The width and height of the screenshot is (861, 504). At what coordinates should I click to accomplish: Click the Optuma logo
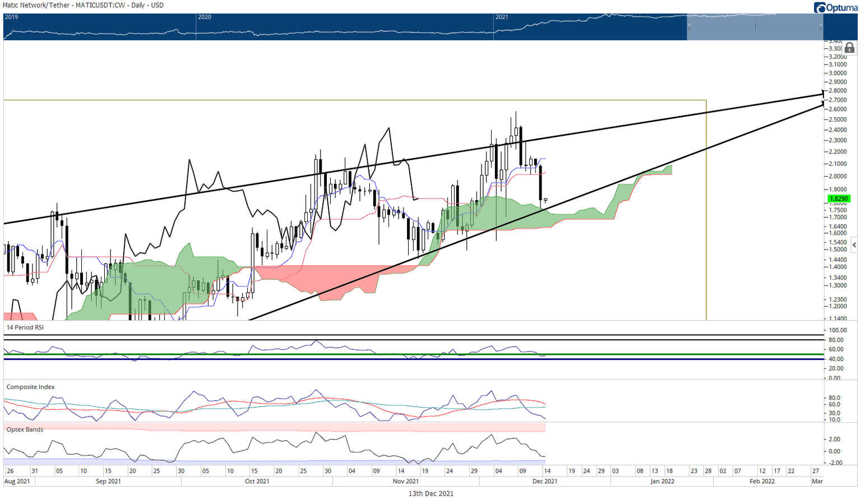835,7
